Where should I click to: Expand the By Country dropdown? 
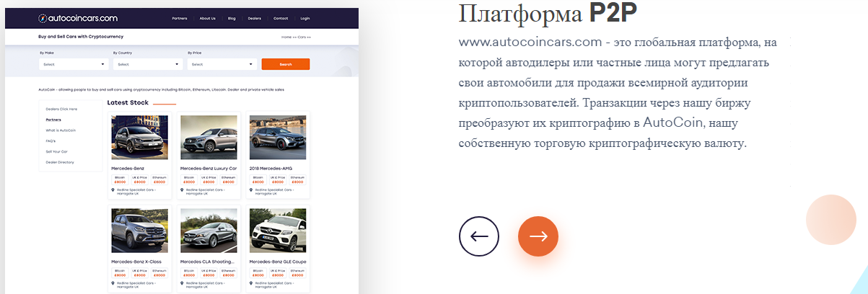[x=149, y=64]
